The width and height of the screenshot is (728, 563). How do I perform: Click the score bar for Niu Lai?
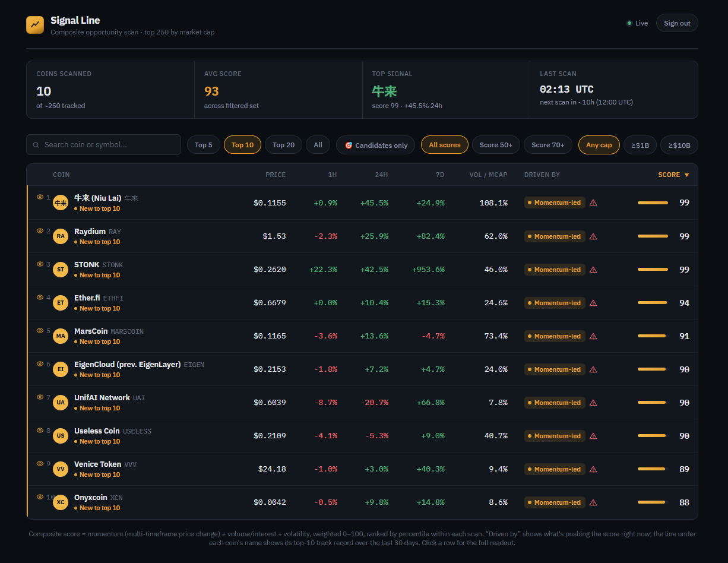pos(653,203)
